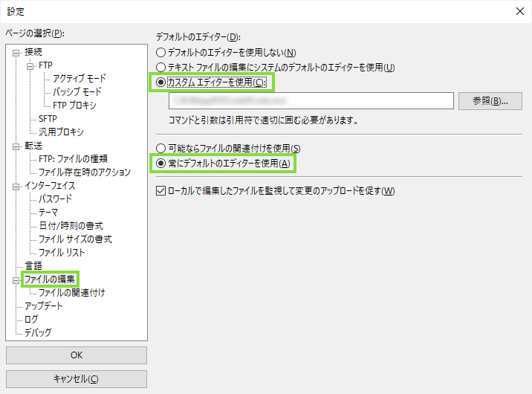Image resolution: width=532 pixels, height=394 pixels.
Task: Collapse the インターフェイス tree node
Action: (16, 187)
